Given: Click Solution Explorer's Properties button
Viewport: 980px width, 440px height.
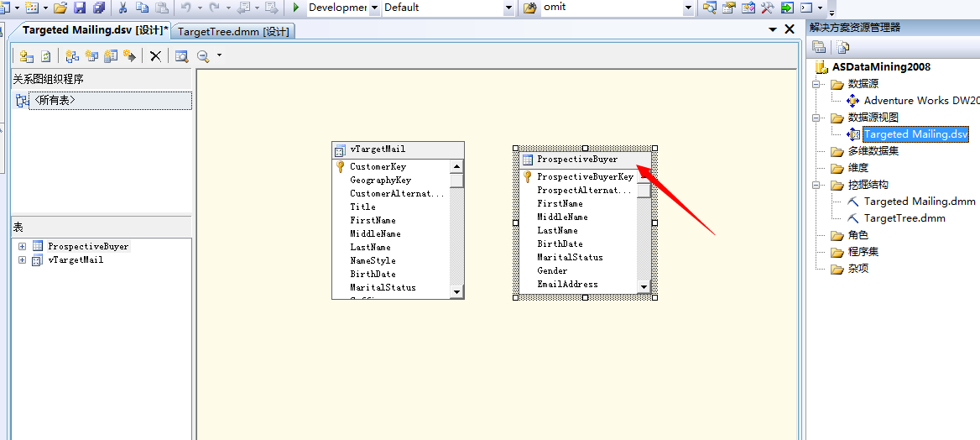Looking at the screenshot, I should click(818, 47).
